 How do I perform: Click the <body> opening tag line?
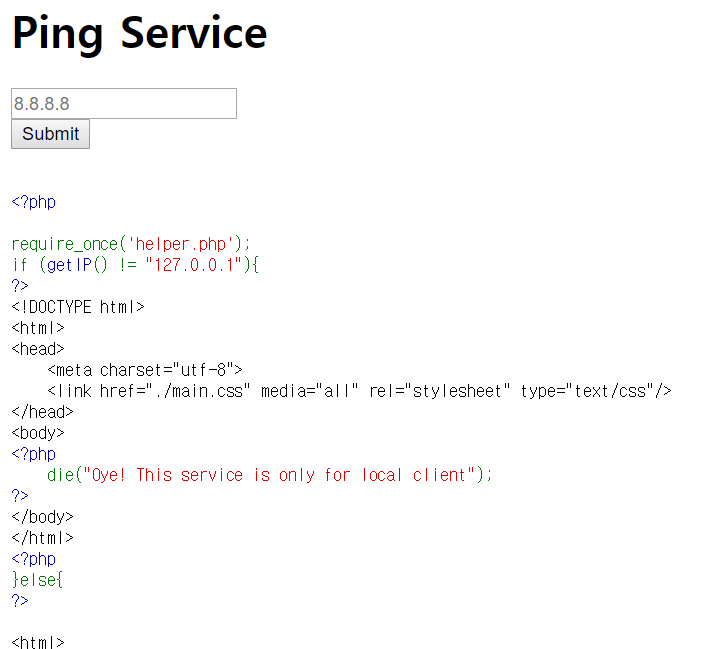click(38, 433)
